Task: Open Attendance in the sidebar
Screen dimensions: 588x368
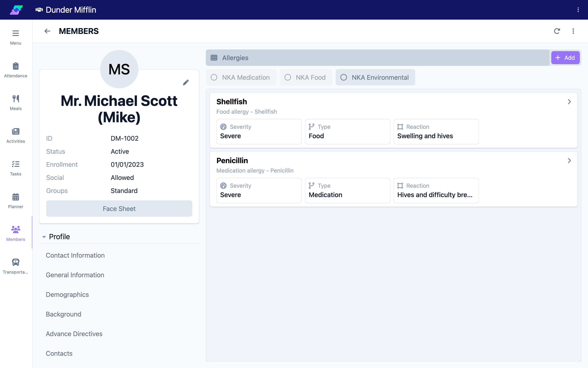Action: click(x=16, y=70)
